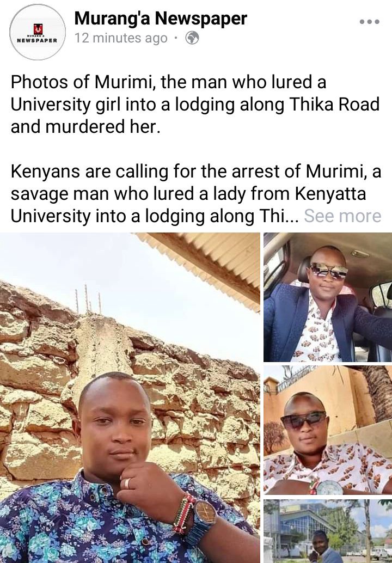Tap the mirrored sunglasses in car photo
The image size is (392, 563).
coord(328,271)
